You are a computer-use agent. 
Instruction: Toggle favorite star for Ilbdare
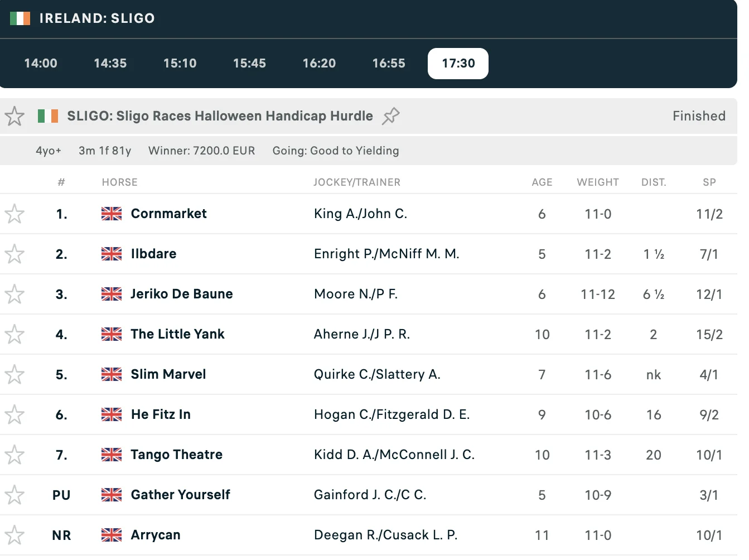pyautogui.click(x=15, y=254)
